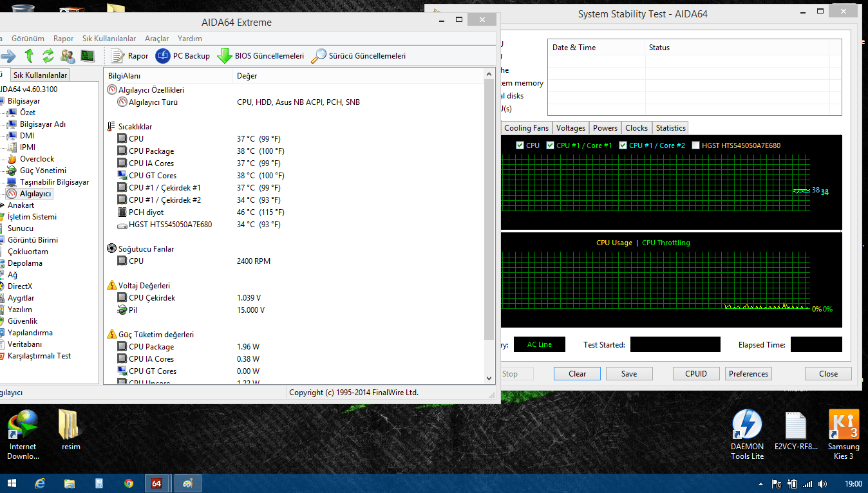868x493 pixels.
Task: Switch to the Voltages tab
Action: click(571, 128)
